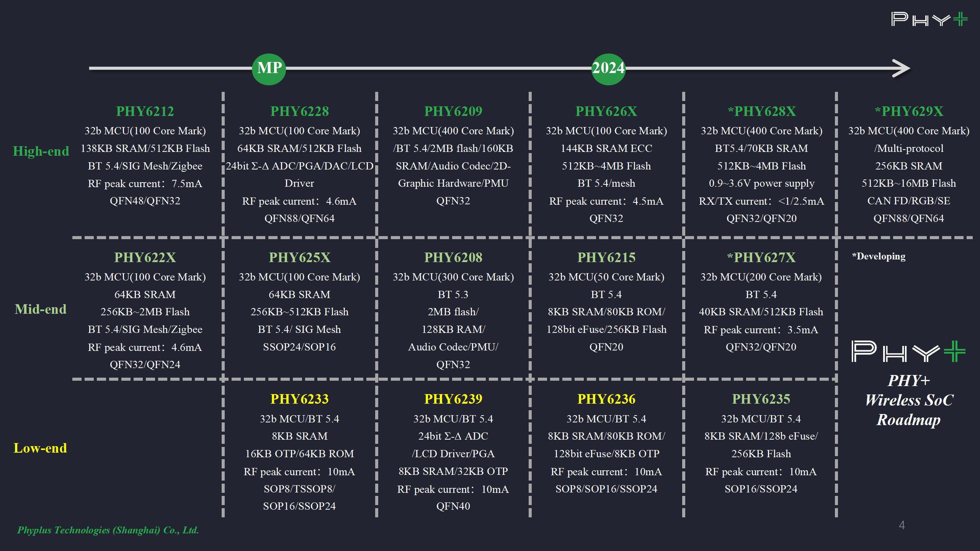
Task: Click the PHY6208 heading
Action: 453,258
